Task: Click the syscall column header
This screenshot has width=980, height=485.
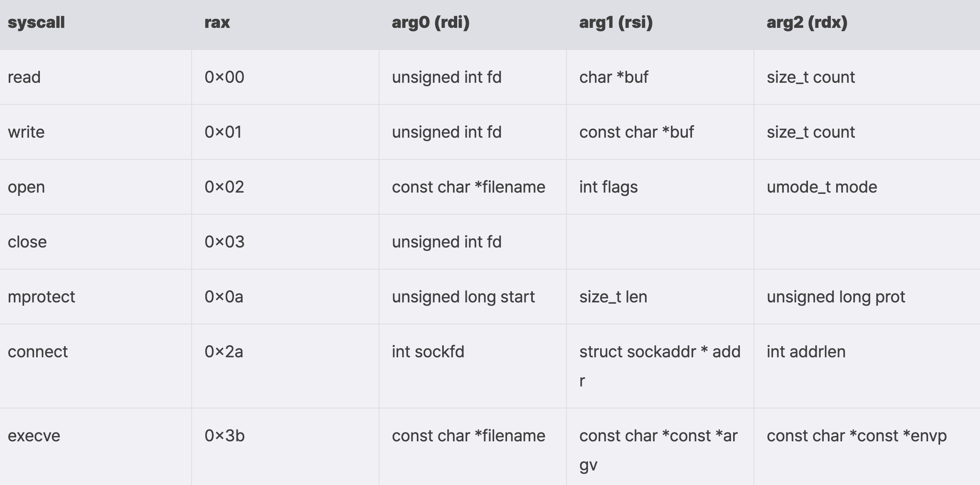Action: 36,22
